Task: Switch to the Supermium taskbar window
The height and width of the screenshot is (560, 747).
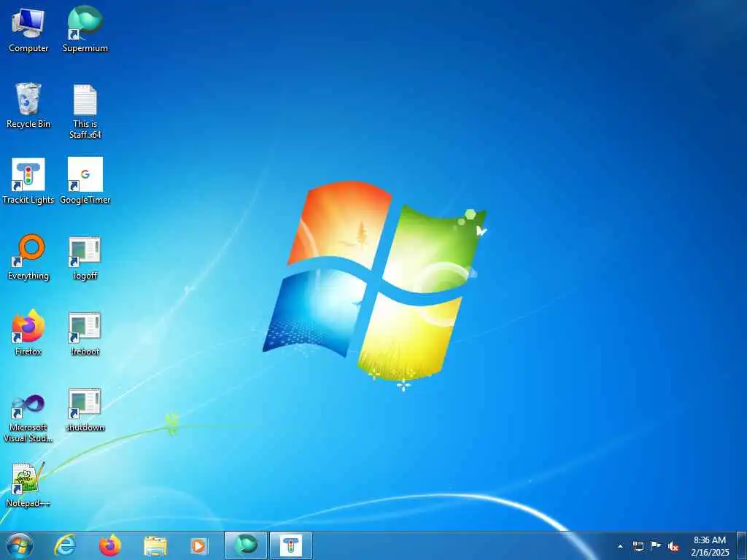Action: pyautogui.click(x=246, y=545)
